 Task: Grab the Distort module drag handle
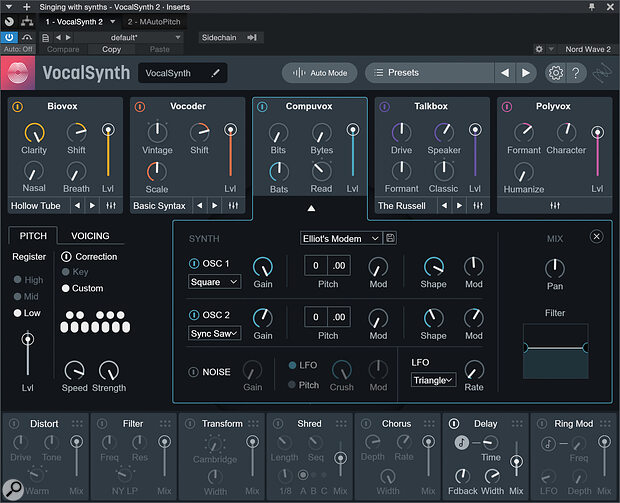pyautogui.click(x=78, y=424)
